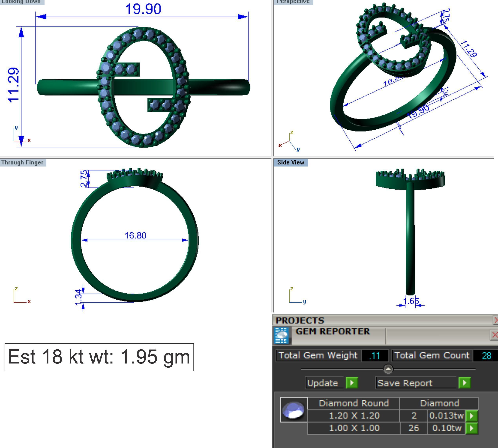Select the Perspective viewport label
This screenshot has height=448, width=498.
click(293, 2)
